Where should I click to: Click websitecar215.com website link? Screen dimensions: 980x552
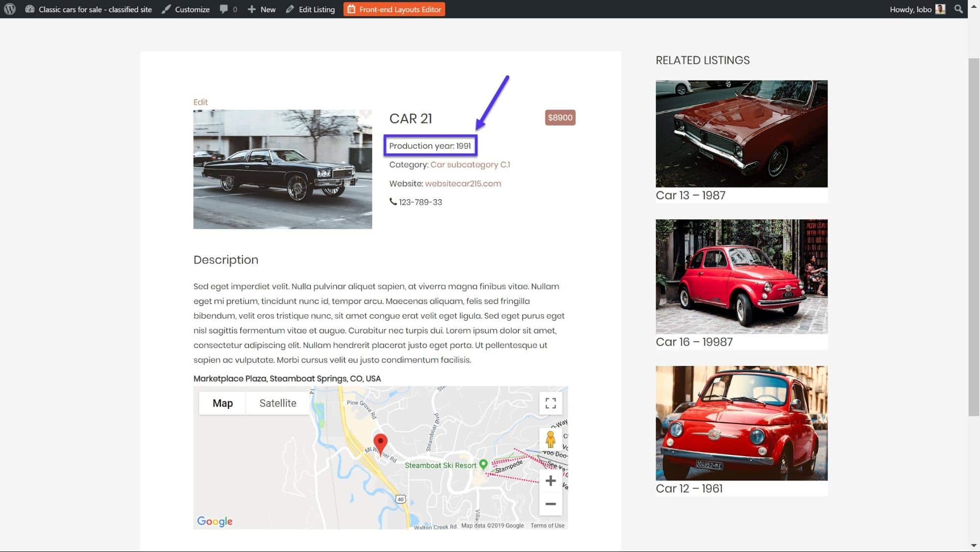[463, 183]
